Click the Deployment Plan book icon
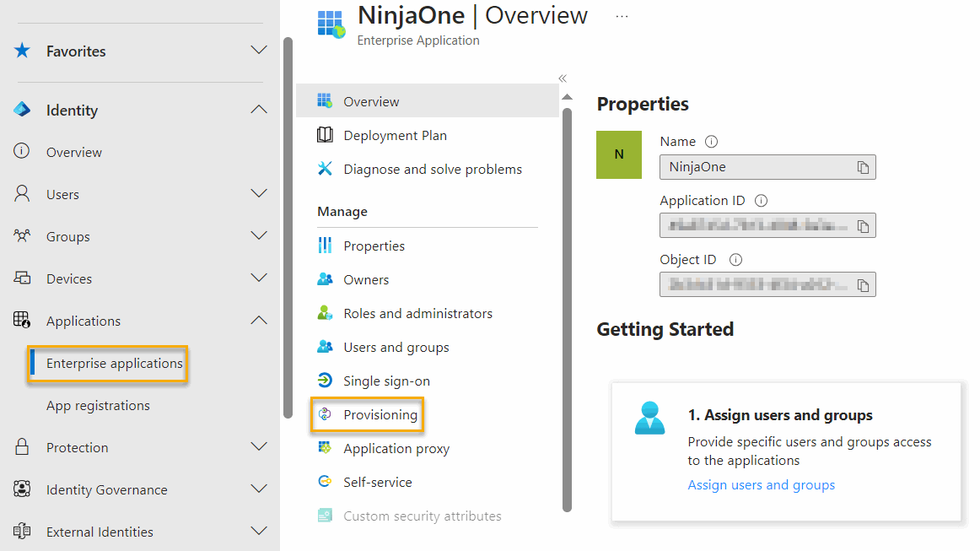980x551 pixels. click(x=326, y=135)
